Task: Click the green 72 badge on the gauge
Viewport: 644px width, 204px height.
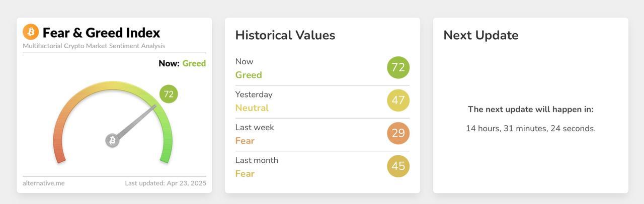Action: 169,94
